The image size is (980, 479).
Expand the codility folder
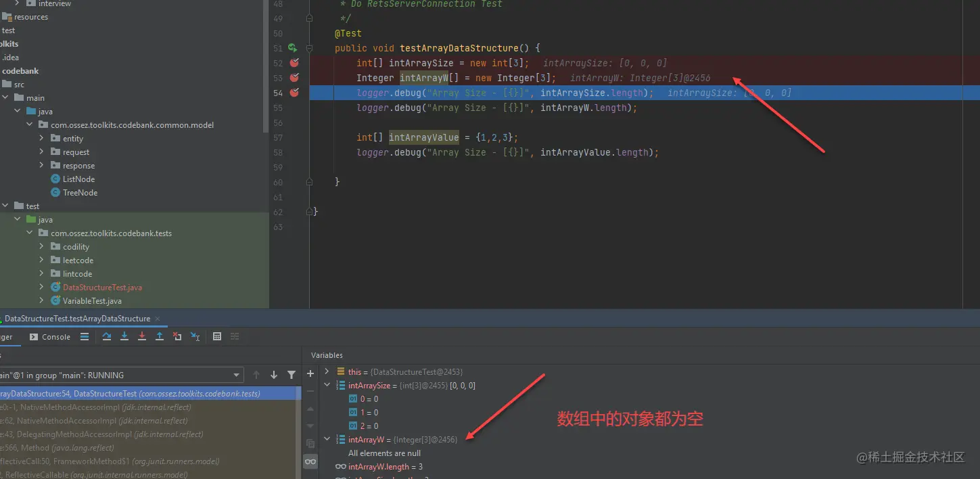[42, 247]
